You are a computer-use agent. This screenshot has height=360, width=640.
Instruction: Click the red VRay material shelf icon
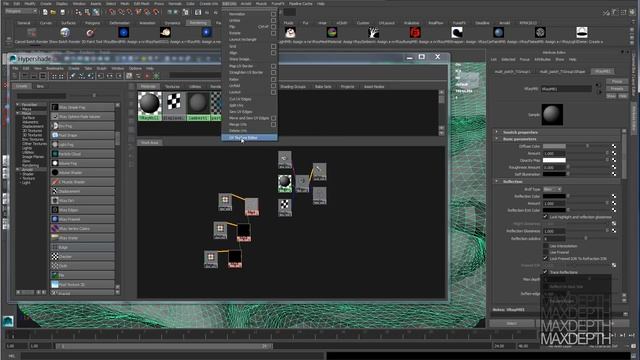click(x=415, y=32)
